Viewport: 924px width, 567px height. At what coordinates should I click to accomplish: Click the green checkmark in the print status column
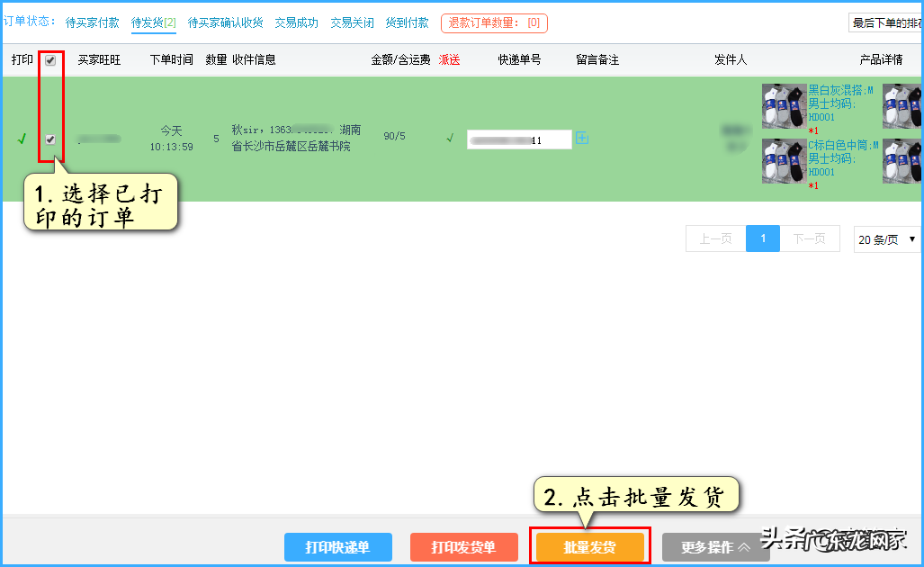22,139
